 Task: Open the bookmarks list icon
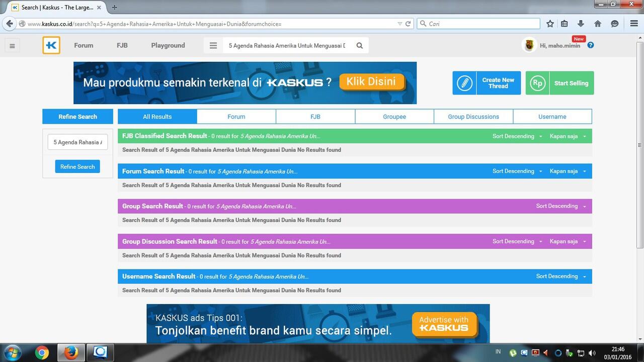pyautogui.click(x=565, y=24)
